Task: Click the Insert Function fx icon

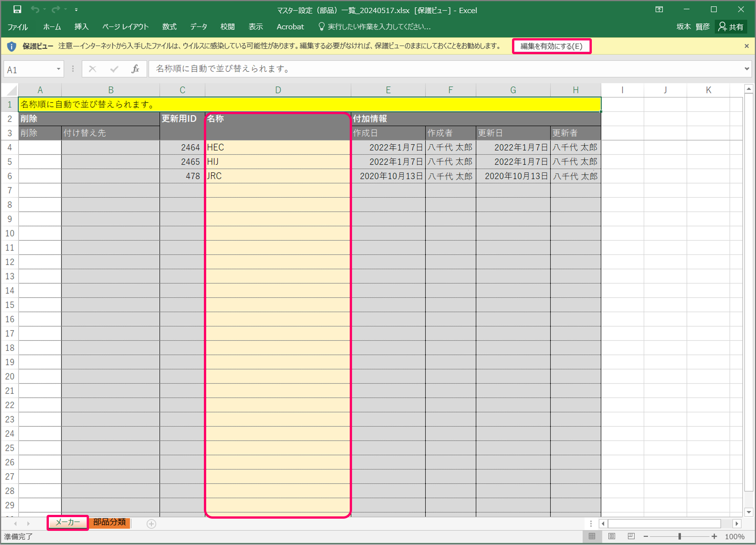Action: click(x=135, y=69)
